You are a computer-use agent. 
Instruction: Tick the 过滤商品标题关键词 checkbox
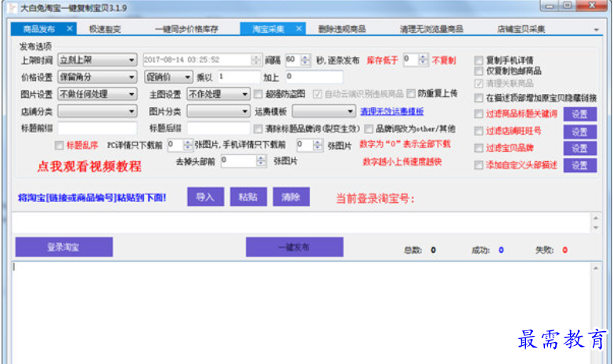tap(478, 114)
